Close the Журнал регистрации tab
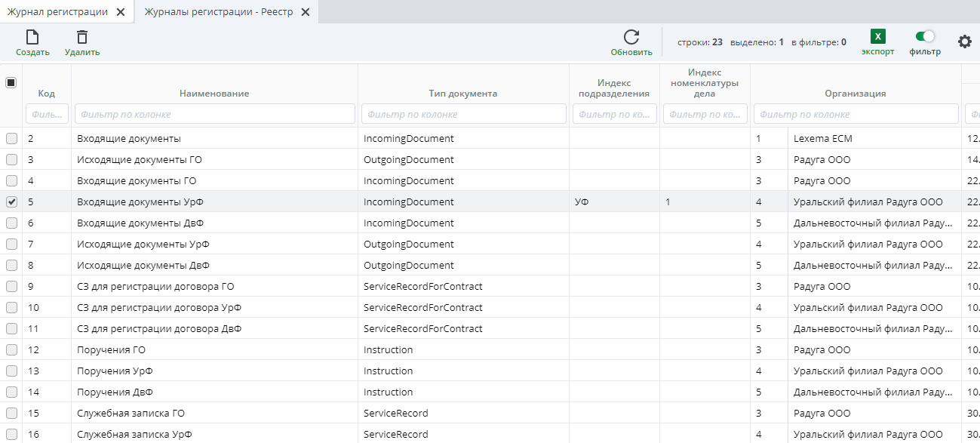 [121, 12]
